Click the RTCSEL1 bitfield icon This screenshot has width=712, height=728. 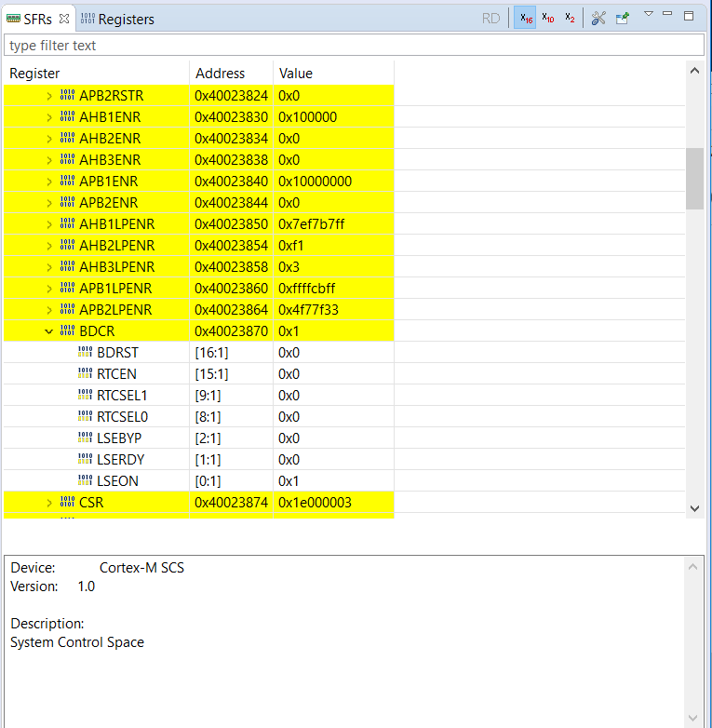85,395
